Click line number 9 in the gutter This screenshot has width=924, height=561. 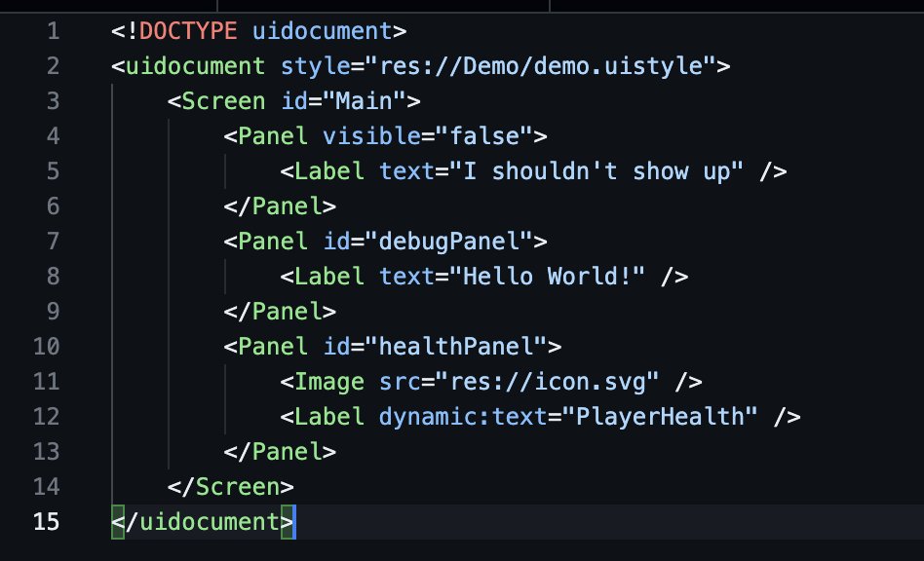[x=53, y=311]
